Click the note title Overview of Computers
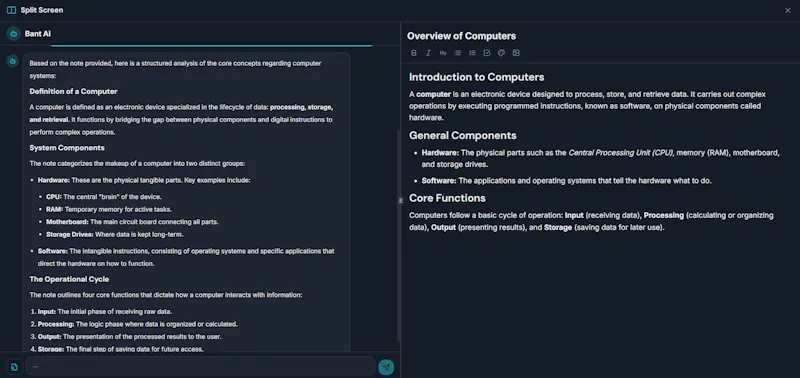 coord(461,36)
